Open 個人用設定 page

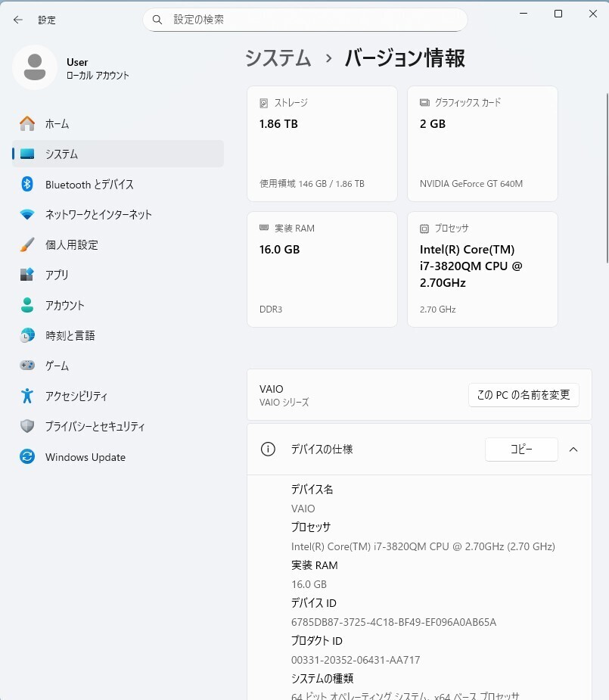point(118,244)
